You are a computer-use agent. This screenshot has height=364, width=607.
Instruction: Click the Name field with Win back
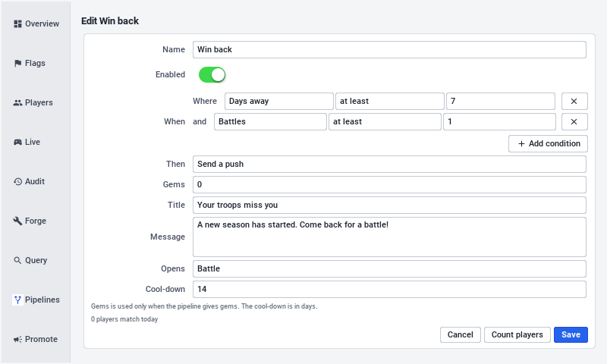pos(389,50)
